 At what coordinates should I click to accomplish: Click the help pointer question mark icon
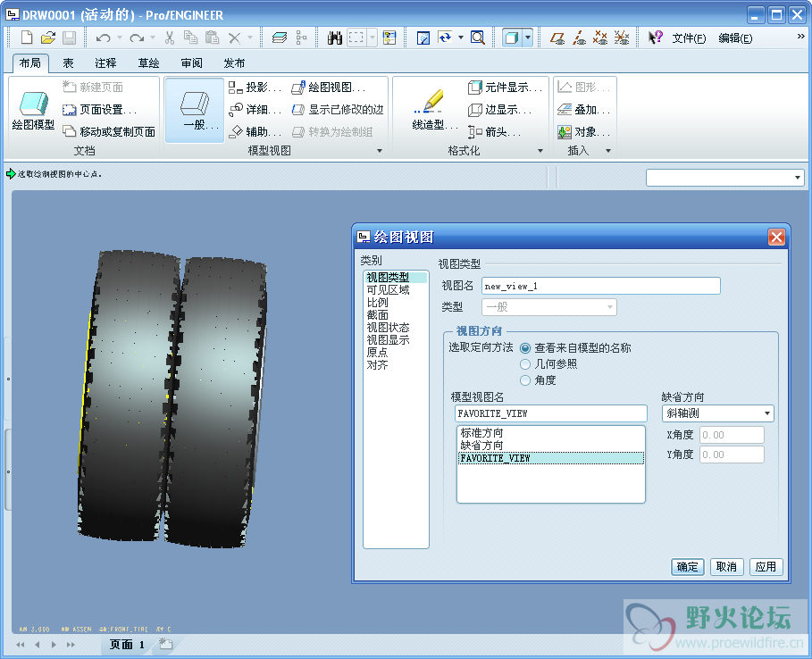[x=655, y=38]
